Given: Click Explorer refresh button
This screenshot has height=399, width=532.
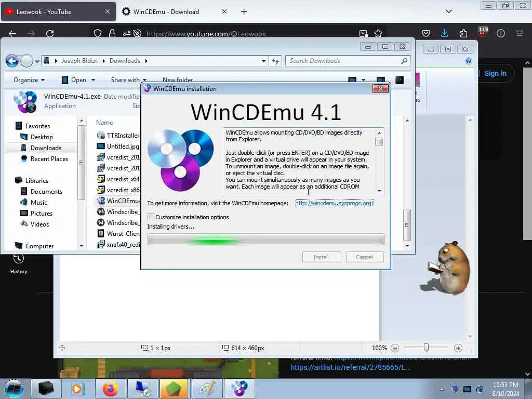Looking at the screenshot, I should (275, 61).
